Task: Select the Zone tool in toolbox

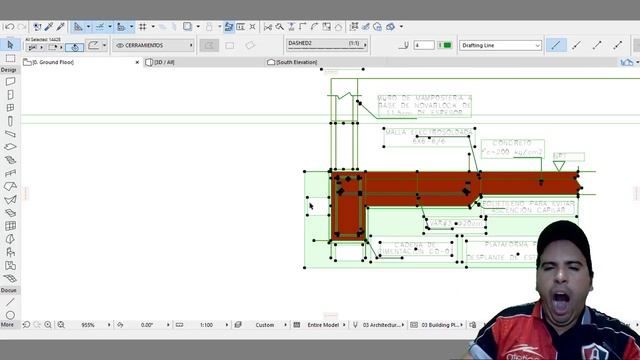Action: coord(10,265)
